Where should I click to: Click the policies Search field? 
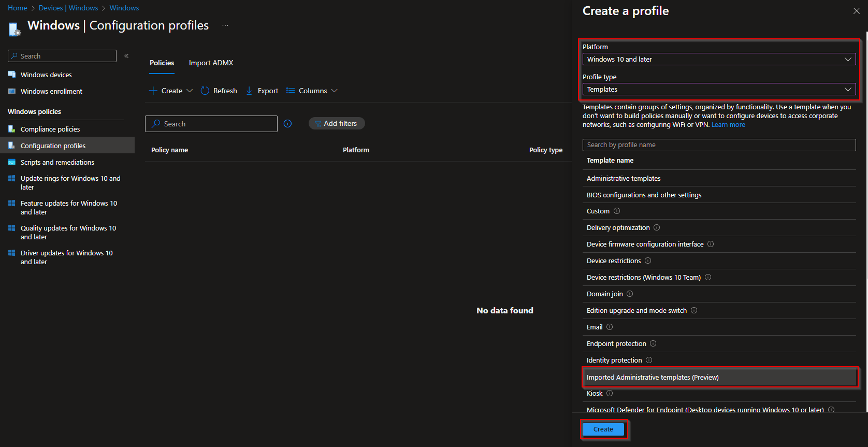[211, 124]
